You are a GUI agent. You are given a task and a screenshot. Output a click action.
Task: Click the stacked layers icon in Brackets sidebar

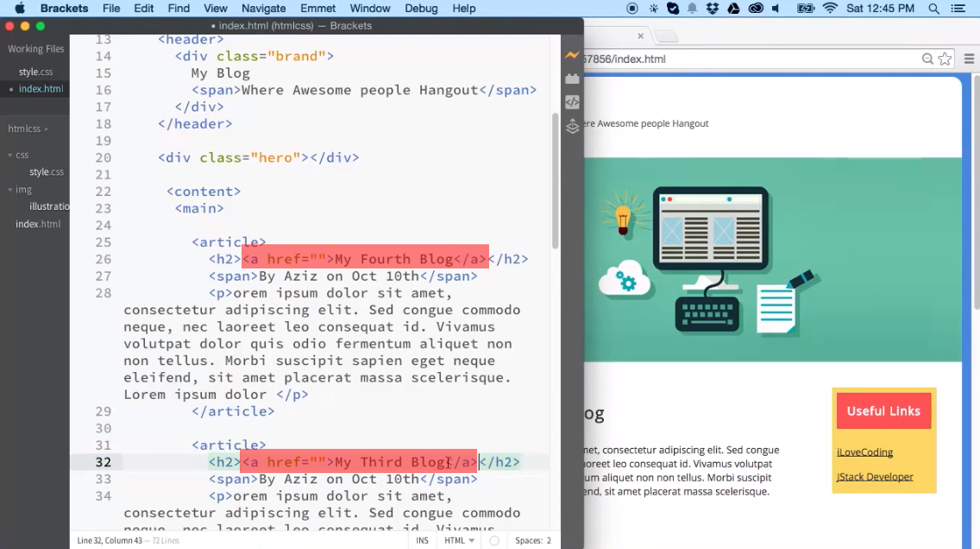pos(572,127)
